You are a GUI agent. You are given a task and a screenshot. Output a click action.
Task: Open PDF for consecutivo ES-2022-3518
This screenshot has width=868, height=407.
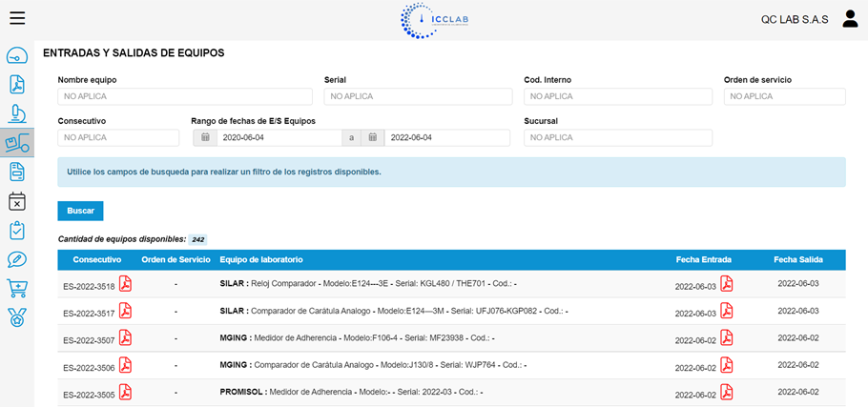(125, 284)
